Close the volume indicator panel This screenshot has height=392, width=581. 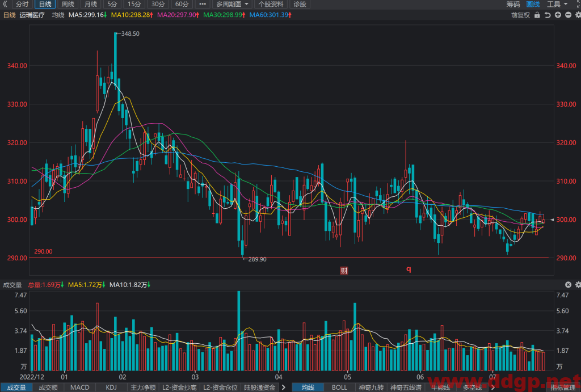(x=568, y=285)
